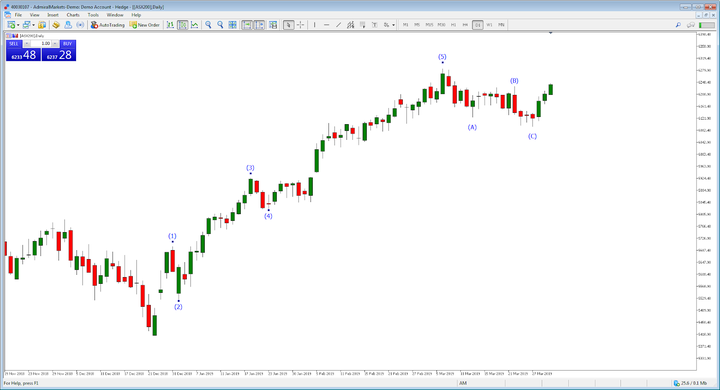This screenshot has height=390, width=720.
Task: Select the (C) wave label
Action: click(532, 136)
